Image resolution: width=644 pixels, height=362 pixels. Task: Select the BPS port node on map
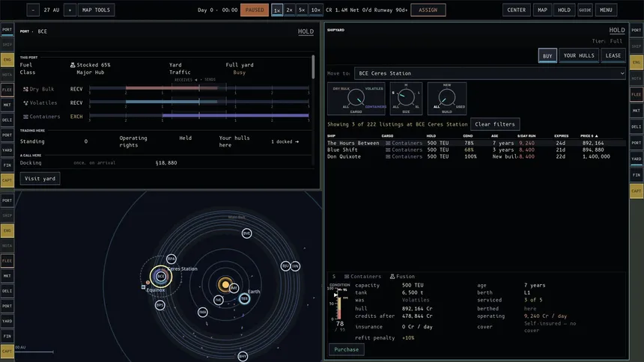coord(160,305)
